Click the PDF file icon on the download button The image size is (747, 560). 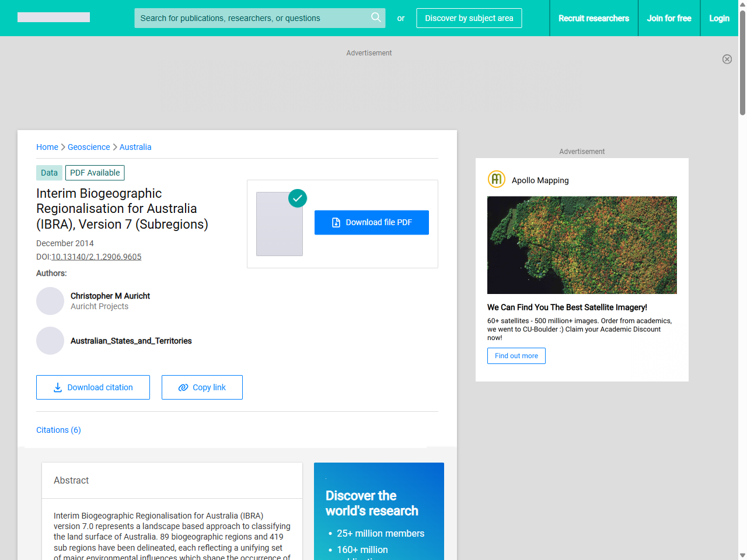(x=335, y=222)
